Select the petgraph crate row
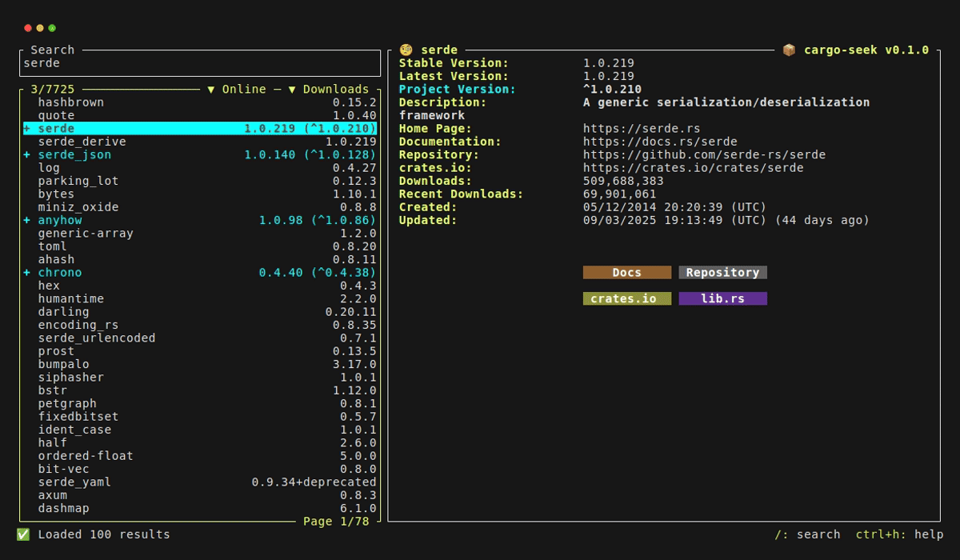This screenshot has width=960, height=560. click(200, 403)
